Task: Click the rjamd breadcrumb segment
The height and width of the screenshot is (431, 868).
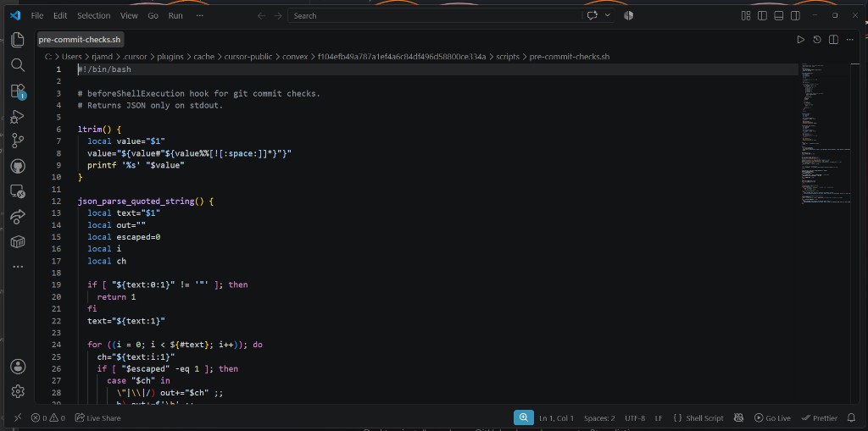Action: [102, 57]
